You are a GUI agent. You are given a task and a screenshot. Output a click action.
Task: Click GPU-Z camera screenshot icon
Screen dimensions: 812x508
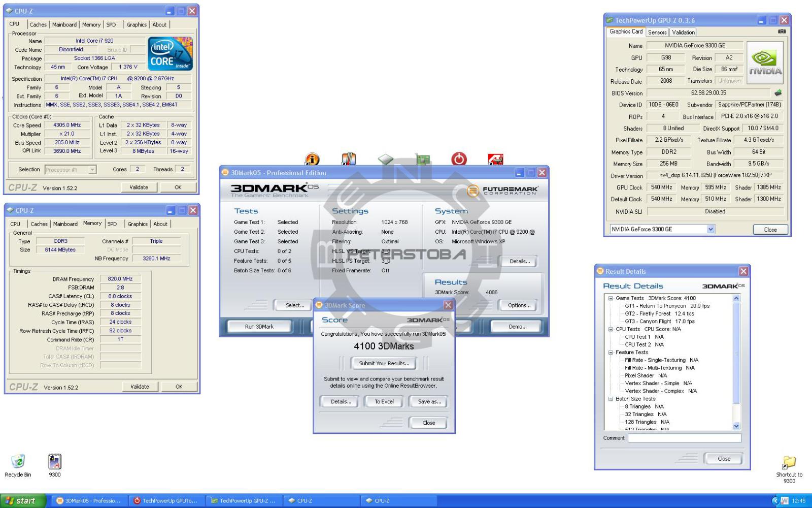tap(782, 31)
